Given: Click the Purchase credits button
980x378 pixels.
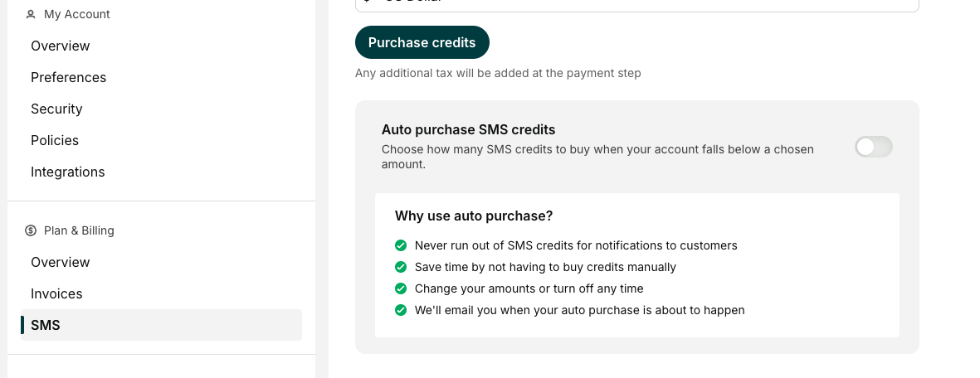Looking at the screenshot, I should (x=422, y=42).
